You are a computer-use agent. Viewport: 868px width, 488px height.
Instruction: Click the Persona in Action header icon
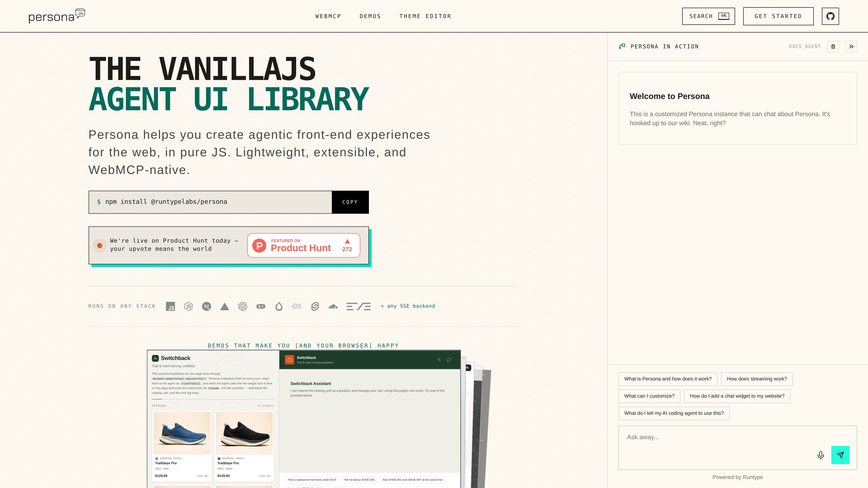point(622,47)
